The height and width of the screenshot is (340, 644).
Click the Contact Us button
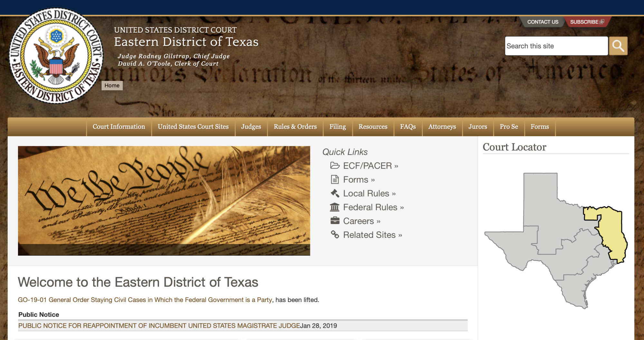pyautogui.click(x=543, y=22)
